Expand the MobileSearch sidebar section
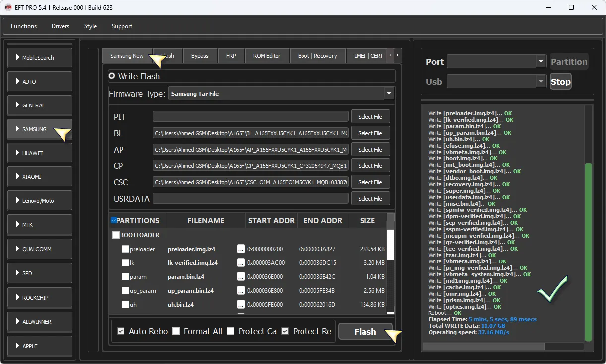The image size is (606, 364). click(x=40, y=58)
